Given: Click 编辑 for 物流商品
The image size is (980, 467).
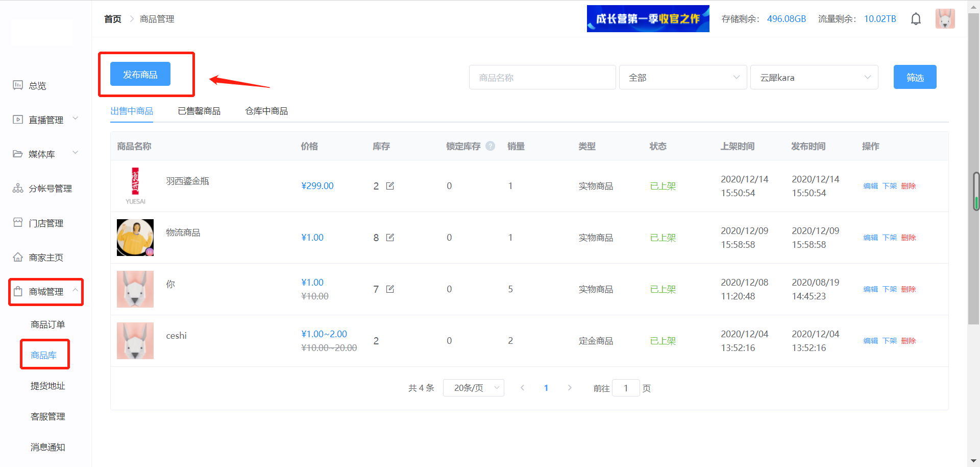Looking at the screenshot, I should [871, 238].
